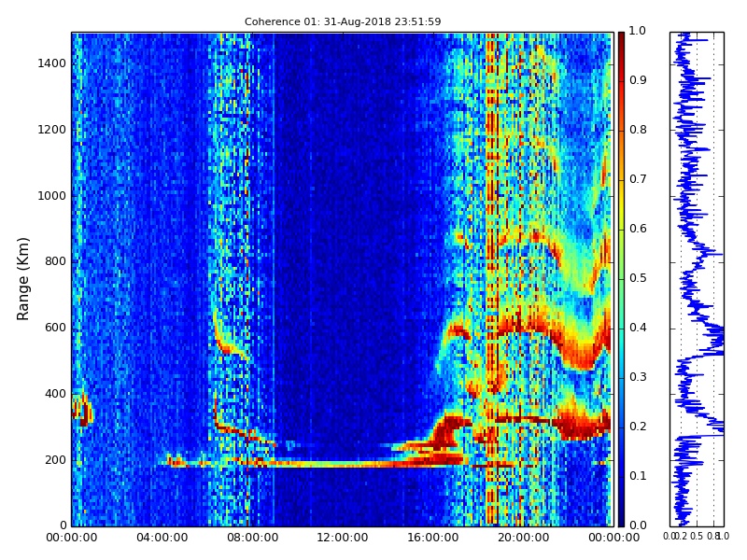Screen dimensions: 747x560
Task: Click the colorbar 0.1 tick label
Action: coord(638,476)
